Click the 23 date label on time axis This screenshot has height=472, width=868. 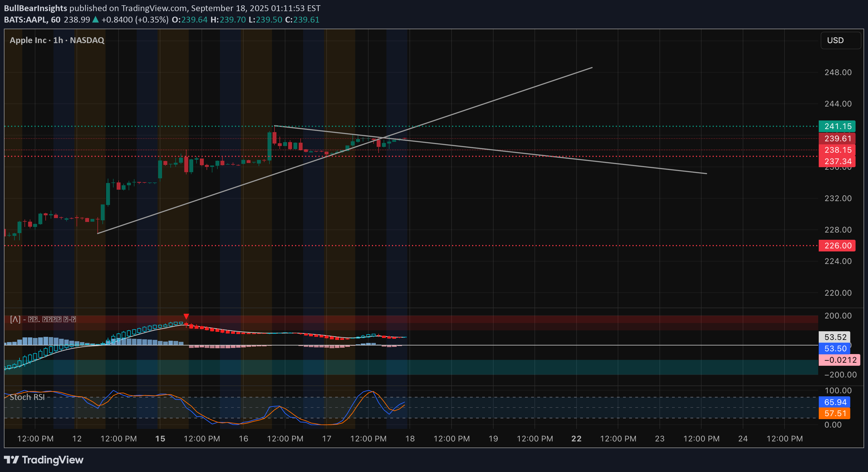click(x=659, y=439)
